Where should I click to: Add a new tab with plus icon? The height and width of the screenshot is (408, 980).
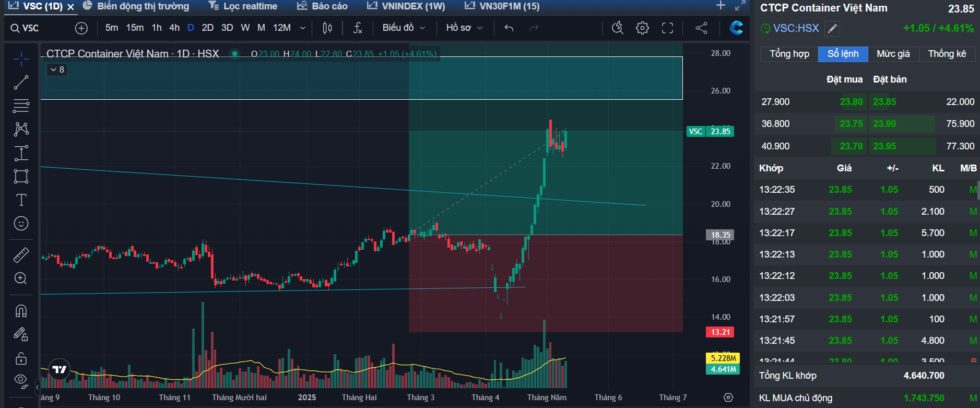pyautogui.click(x=721, y=5)
